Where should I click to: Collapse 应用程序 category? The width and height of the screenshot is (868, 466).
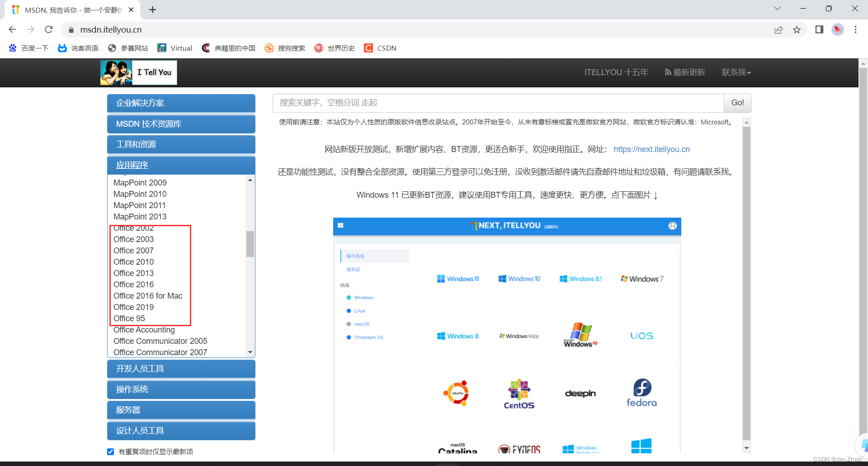pos(181,165)
